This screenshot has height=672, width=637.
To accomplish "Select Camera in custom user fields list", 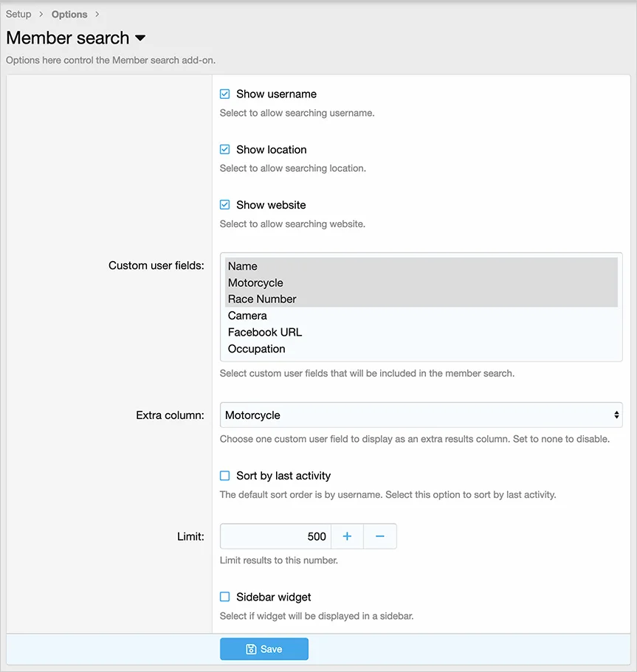I will tap(247, 316).
